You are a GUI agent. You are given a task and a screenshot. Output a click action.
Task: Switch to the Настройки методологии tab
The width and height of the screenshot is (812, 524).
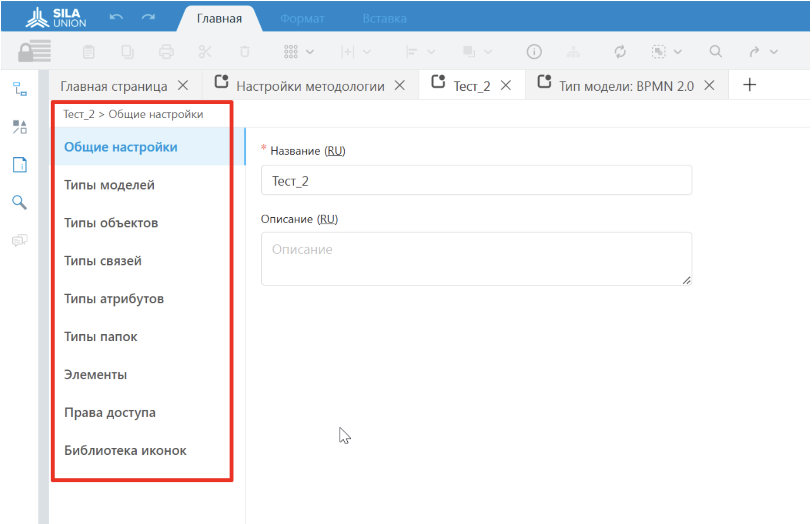tap(310, 86)
